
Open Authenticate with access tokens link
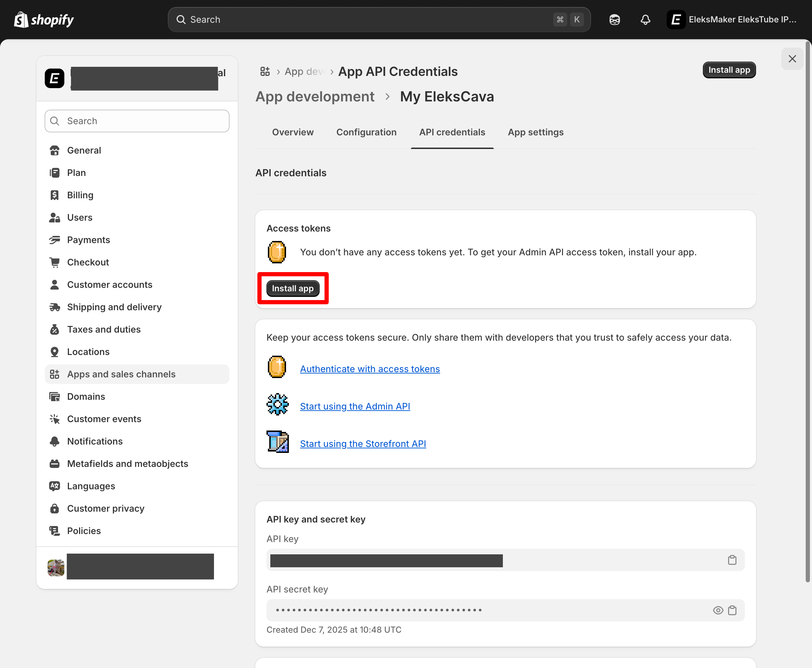(370, 369)
